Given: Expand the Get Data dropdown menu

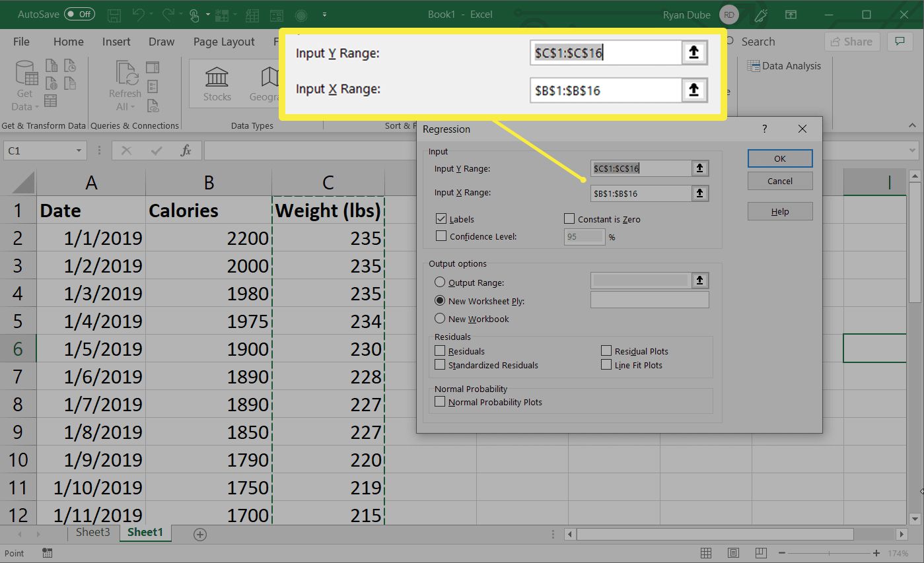Looking at the screenshot, I should pyautogui.click(x=36, y=107).
